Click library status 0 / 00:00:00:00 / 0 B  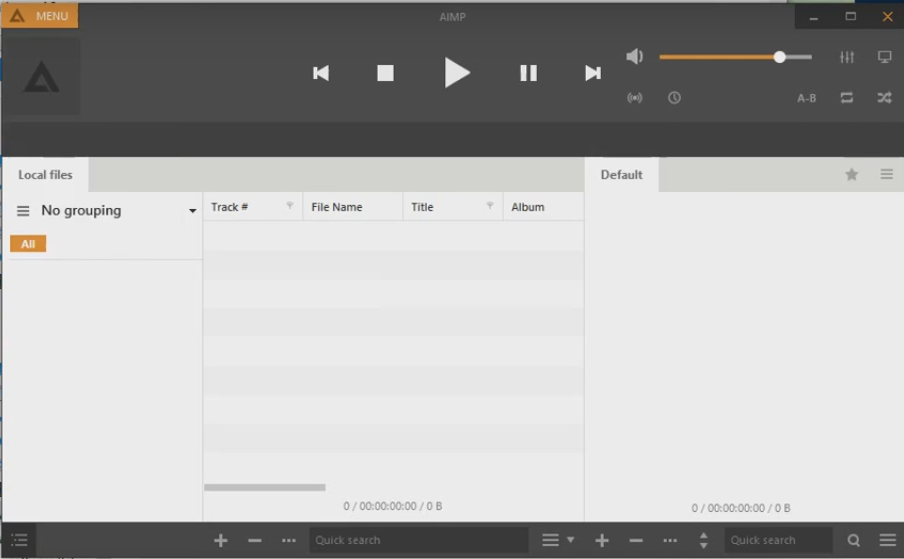(x=393, y=506)
